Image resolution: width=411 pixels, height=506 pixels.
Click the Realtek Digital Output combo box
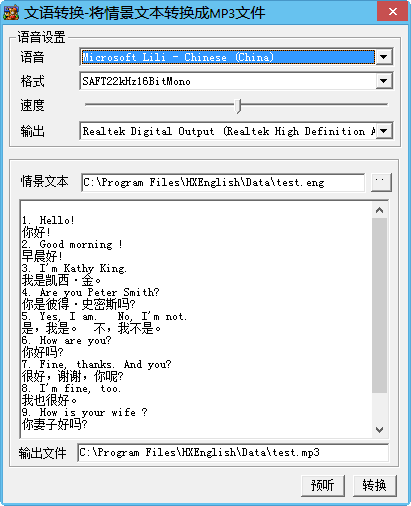(228, 131)
